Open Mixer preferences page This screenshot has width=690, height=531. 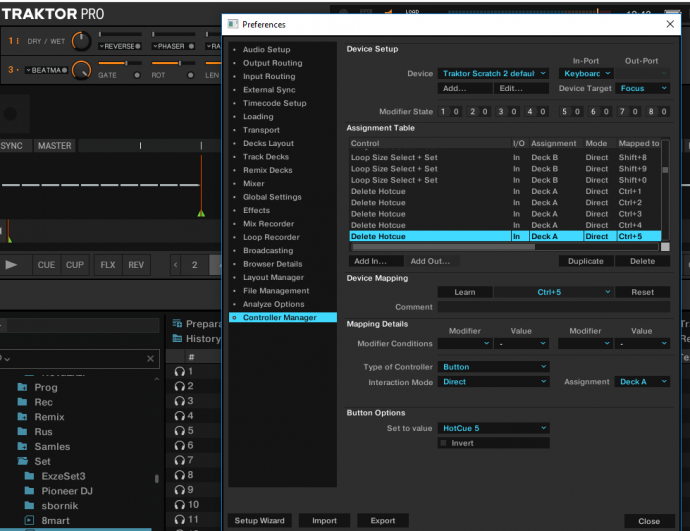click(x=253, y=183)
